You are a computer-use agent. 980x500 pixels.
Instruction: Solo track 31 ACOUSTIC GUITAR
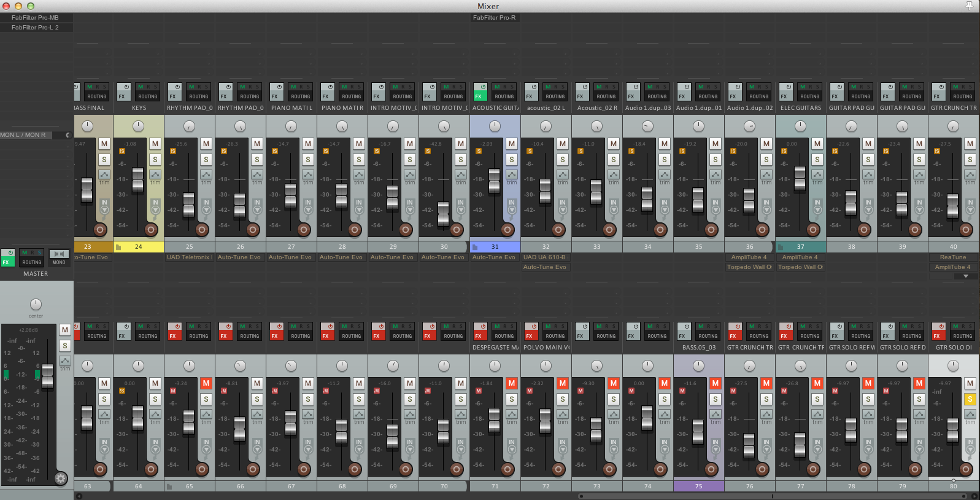(512, 160)
